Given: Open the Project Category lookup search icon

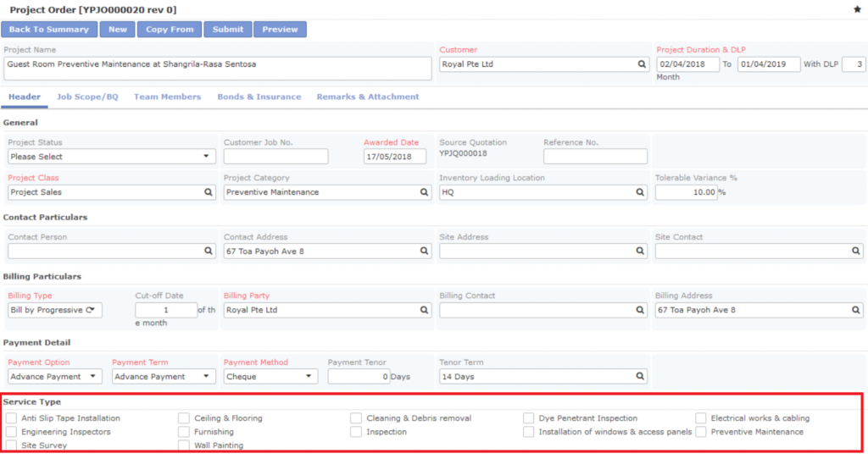Looking at the screenshot, I should point(425,192).
